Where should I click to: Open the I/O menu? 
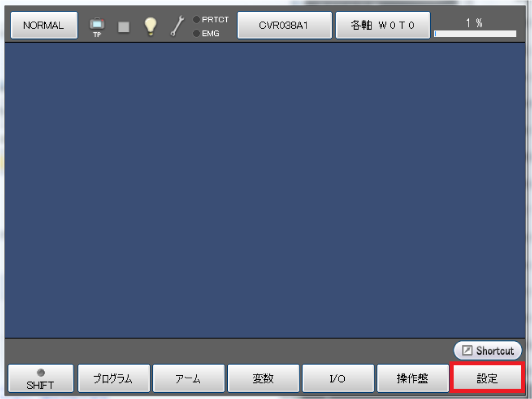pos(338,378)
